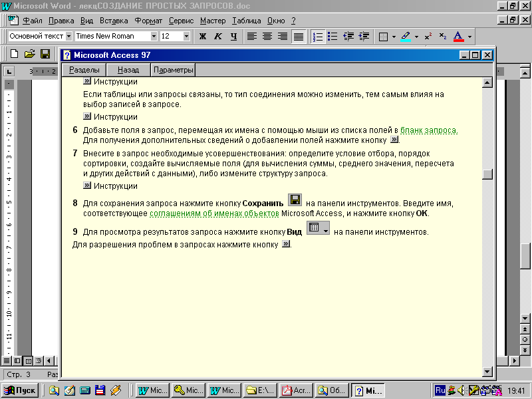
Task: Open the Формат menu
Action: pyautogui.click(x=148, y=21)
